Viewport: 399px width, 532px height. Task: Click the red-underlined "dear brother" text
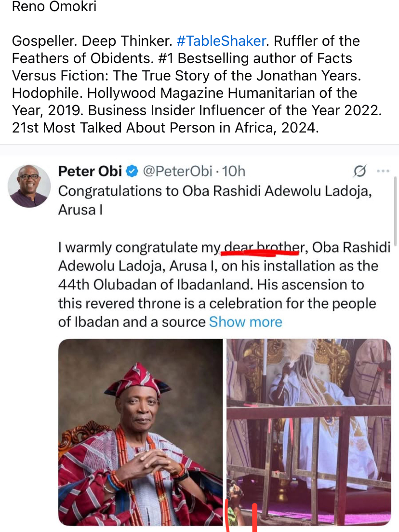[x=261, y=248]
